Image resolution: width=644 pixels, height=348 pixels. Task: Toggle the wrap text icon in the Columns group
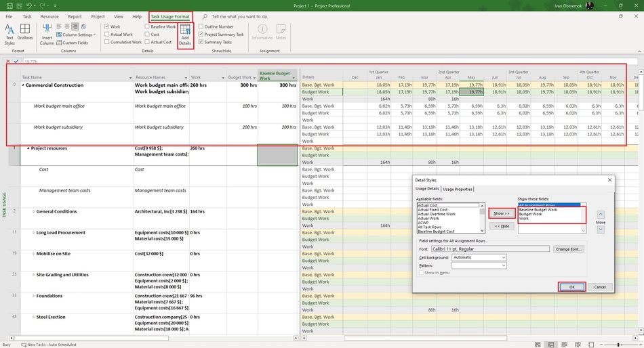click(x=84, y=26)
